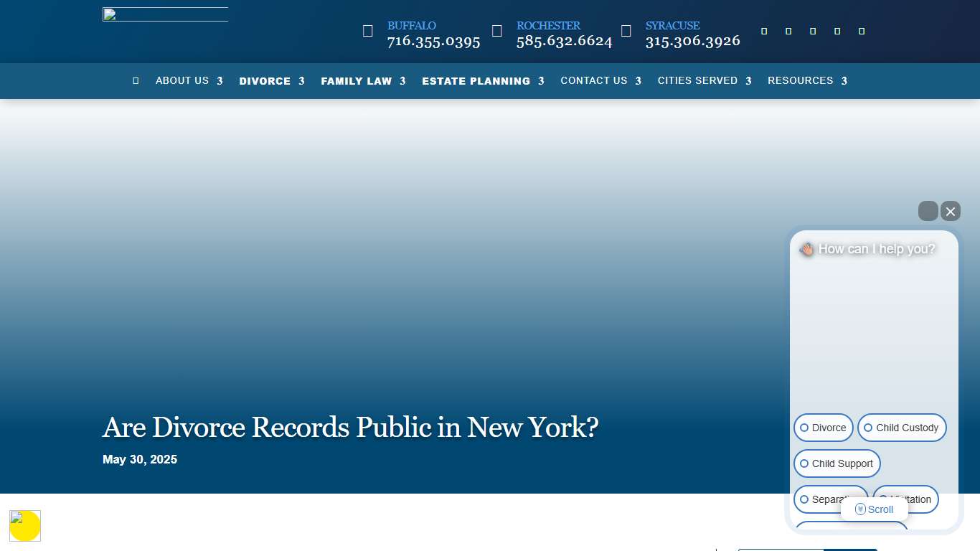The width and height of the screenshot is (980, 551).
Task: Click the first social media icon in the header
Action: pyautogui.click(x=763, y=31)
